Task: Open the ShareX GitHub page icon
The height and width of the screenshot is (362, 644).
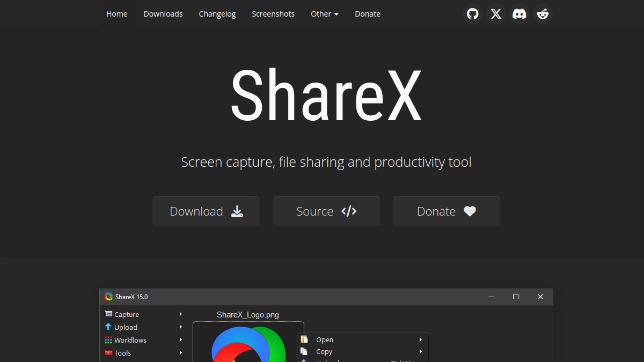Action: 473,14
